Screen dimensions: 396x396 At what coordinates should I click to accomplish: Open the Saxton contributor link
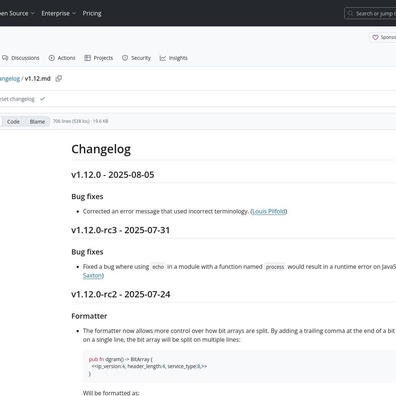(x=93, y=275)
